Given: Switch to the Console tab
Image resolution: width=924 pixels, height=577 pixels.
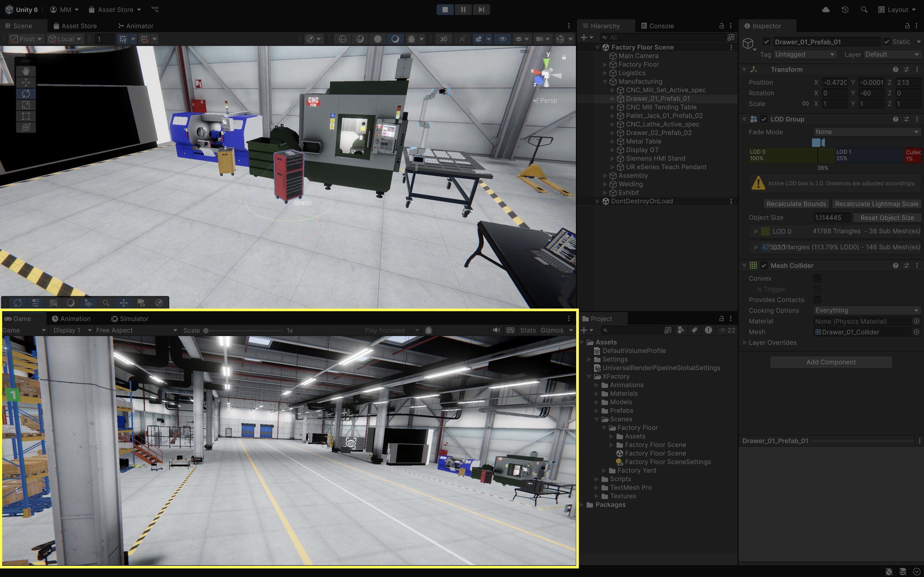Looking at the screenshot, I should click(657, 26).
